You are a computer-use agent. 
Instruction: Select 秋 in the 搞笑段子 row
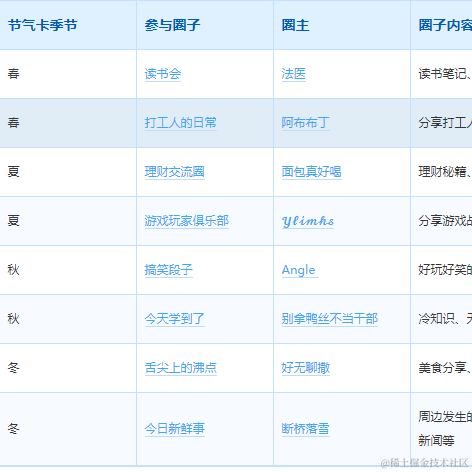[14, 270]
